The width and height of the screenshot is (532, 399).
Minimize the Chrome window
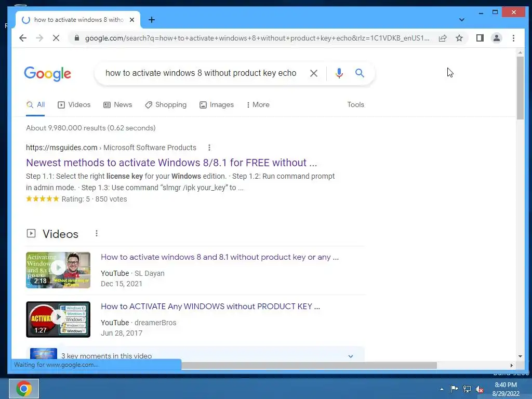point(481,13)
